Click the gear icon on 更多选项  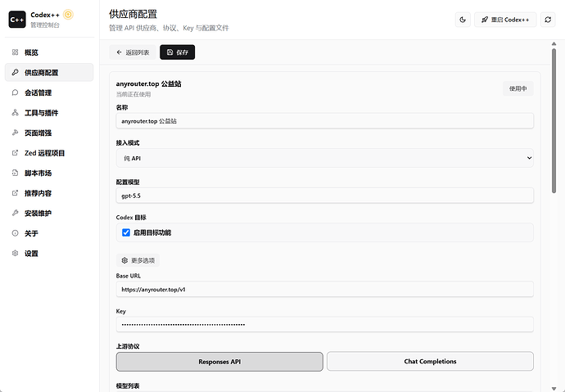click(124, 260)
